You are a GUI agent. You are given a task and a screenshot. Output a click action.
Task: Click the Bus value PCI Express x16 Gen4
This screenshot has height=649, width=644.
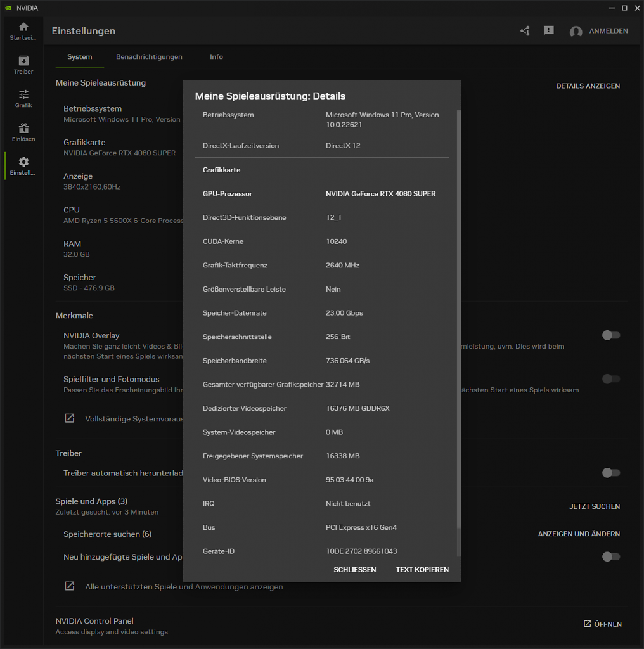361,527
